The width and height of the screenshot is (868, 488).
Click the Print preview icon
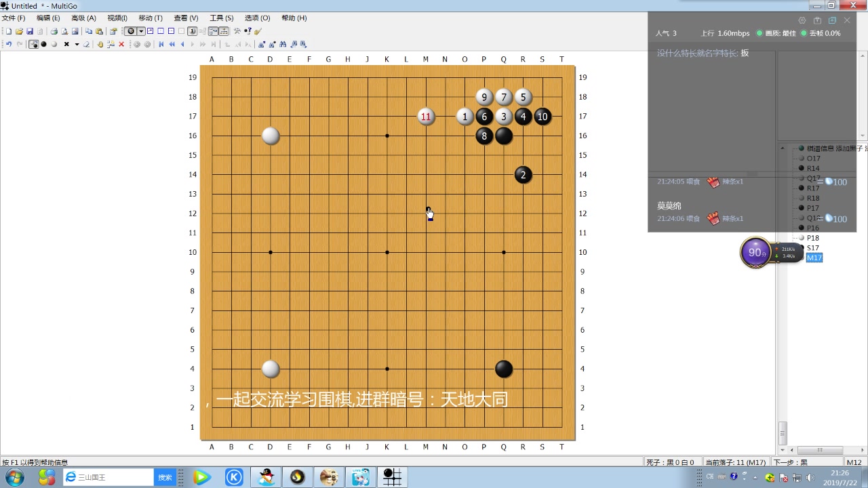(x=64, y=31)
